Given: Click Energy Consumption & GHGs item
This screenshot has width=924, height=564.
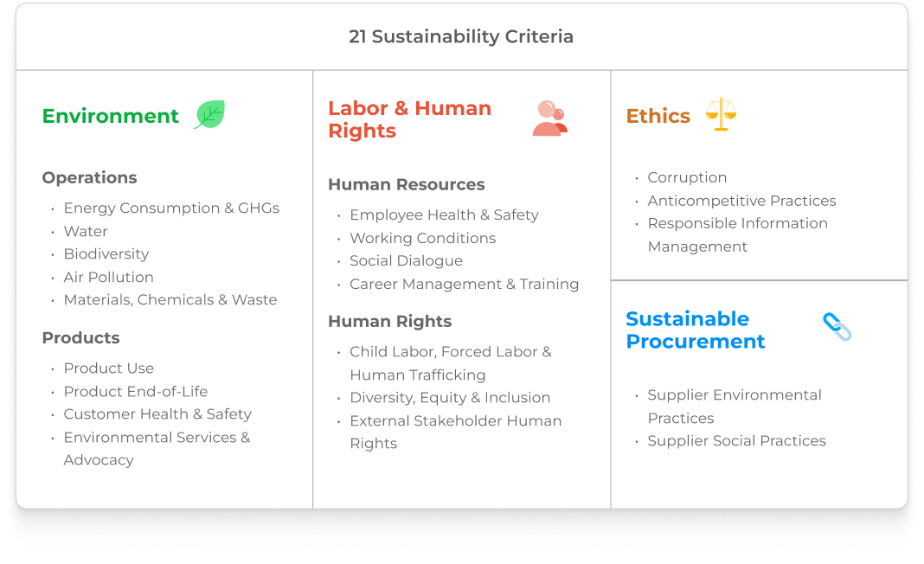Looking at the screenshot, I should click(x=171, y=208).
